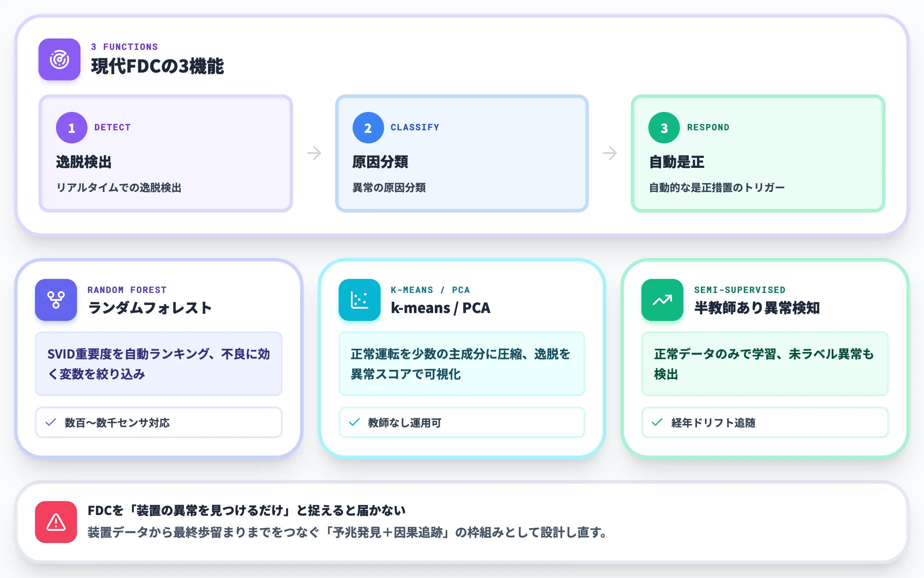Click the 数百〜数千センサ対応 feature text
924x578 pixels.
point(117,423)
